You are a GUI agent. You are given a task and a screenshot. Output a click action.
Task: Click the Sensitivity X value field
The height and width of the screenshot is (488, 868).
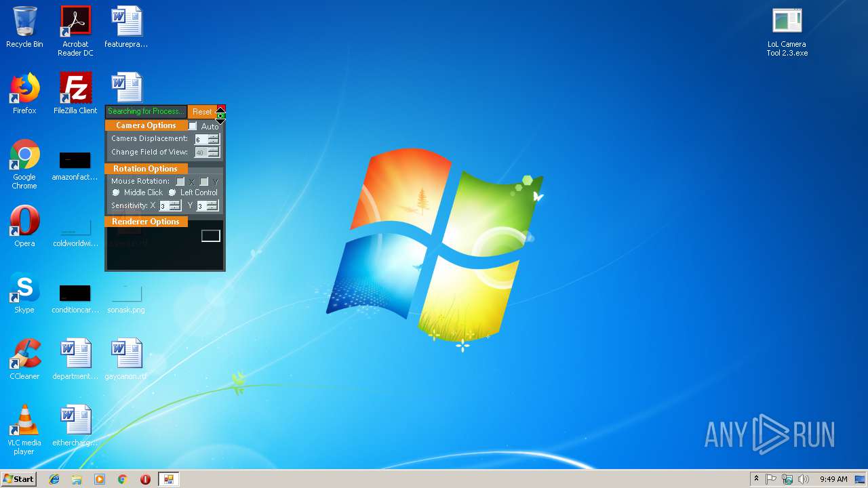(x=164, y=205)
